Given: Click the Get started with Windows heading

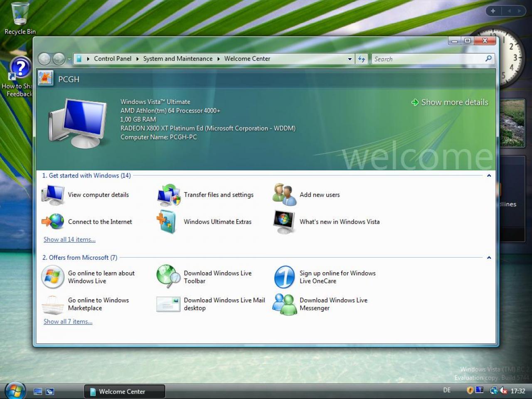Looking at the screenshot, I should coord(86,175).
